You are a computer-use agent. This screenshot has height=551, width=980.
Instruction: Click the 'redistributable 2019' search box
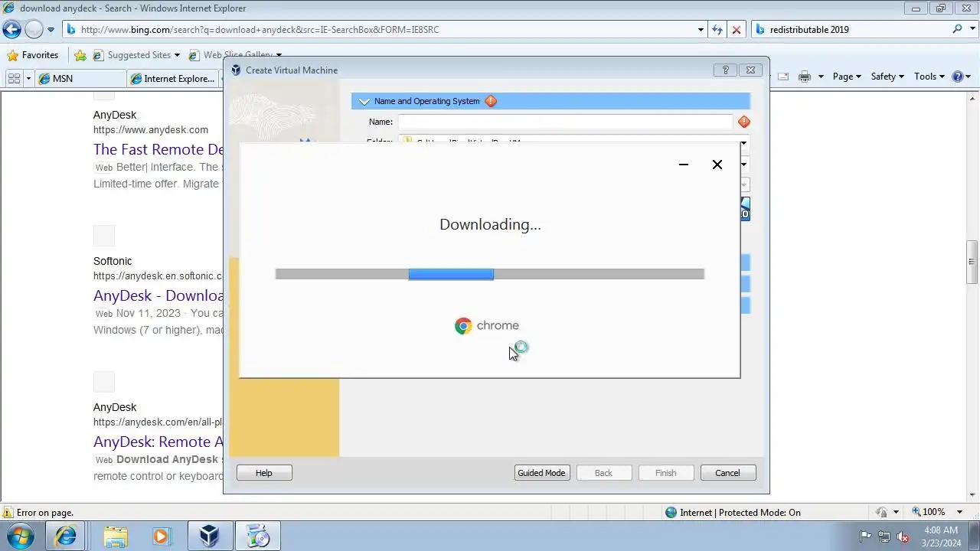(850, 30)
